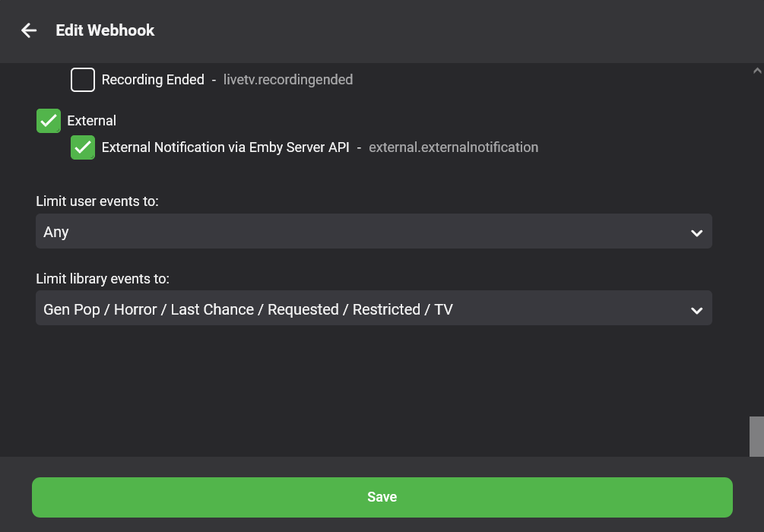Screen dimensions: 764x532
Task: Select the External Notification via Emby Server API label
Action: tap(226, 147)
